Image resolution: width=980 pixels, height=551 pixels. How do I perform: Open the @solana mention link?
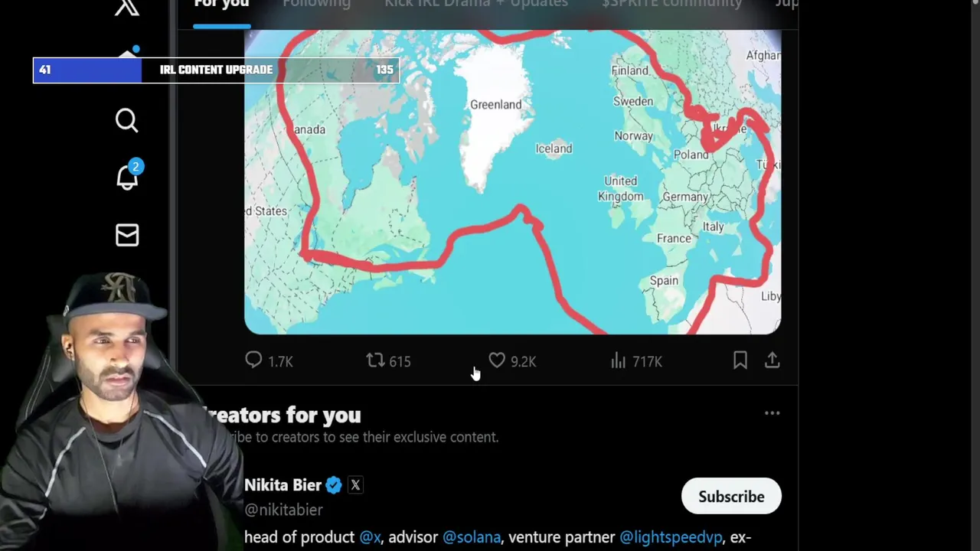tap(472, 537)
